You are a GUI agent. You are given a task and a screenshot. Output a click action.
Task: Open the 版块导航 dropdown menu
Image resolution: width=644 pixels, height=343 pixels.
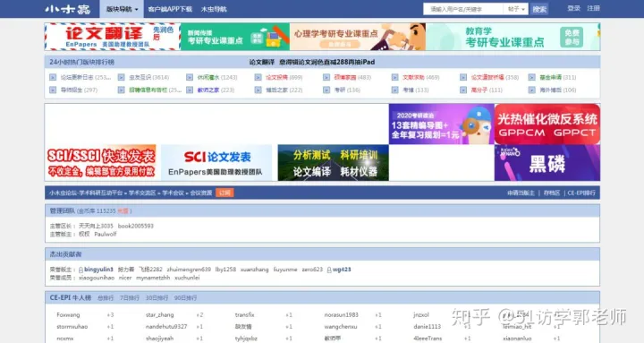(122, 9)
